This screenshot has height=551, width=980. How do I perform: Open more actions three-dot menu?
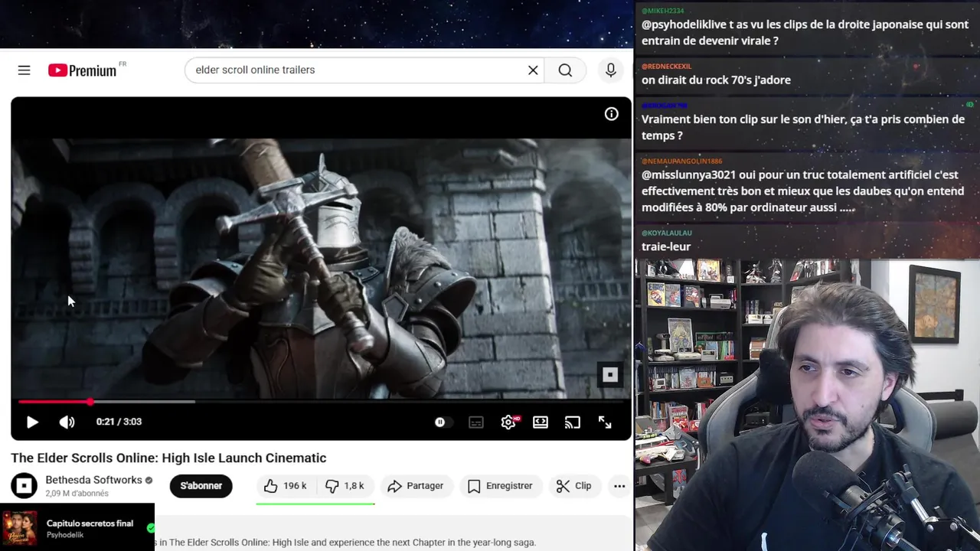pos(619,486)
